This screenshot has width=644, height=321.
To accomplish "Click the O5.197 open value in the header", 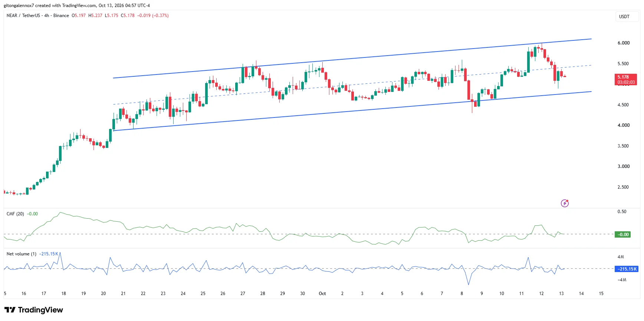I will (79, 16).
